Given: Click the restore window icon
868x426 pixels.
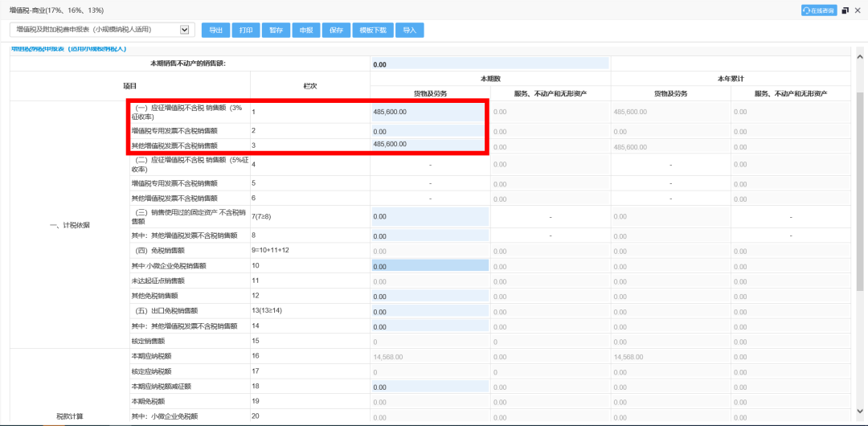Looking at the screenshot, I should [x=845, y=10].
